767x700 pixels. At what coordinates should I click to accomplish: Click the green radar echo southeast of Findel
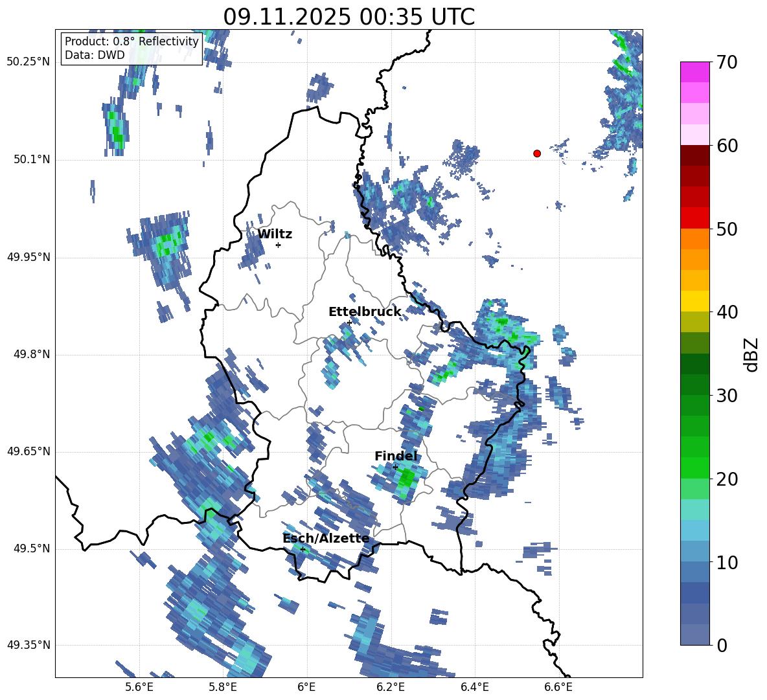click(x=406, y=480)
